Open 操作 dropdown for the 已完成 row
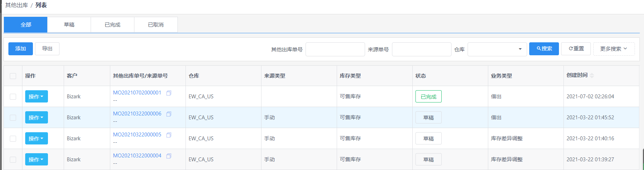644x170 pixels. pos(36,97)
